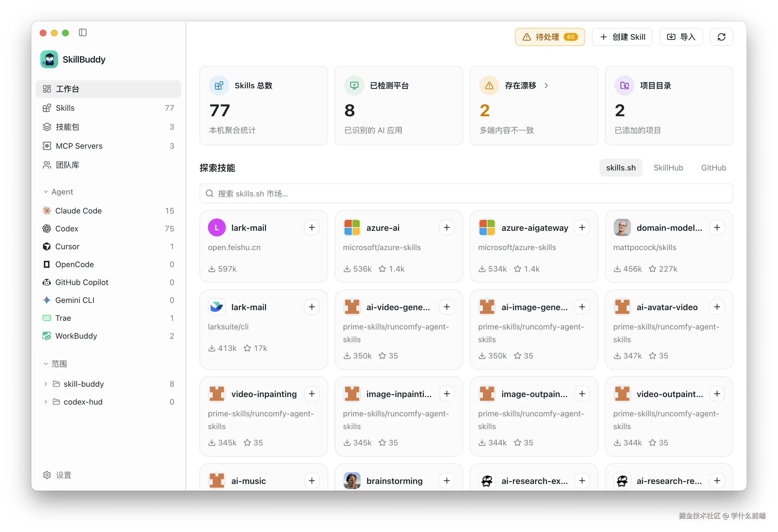Add the ai-music skill
The image size is (778, 532).
[312, 481]
